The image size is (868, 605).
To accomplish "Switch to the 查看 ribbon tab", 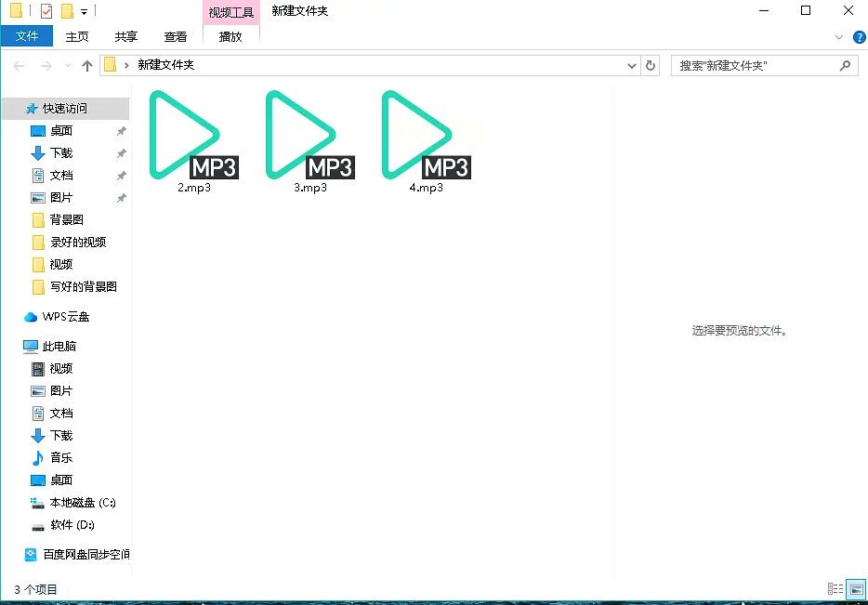I will click(176, 36).
